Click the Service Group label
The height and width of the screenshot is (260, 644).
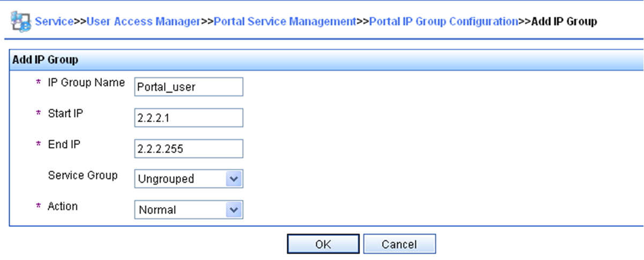[83, 175]
